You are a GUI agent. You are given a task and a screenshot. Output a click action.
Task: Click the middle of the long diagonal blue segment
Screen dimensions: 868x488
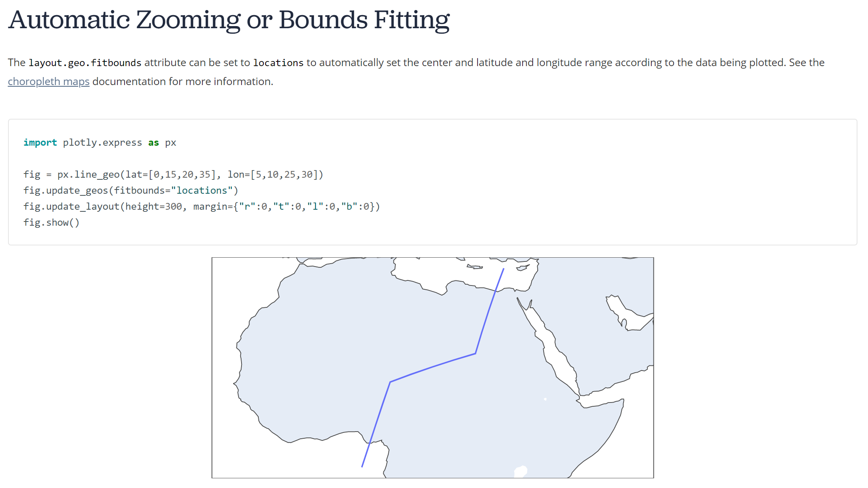433,368
